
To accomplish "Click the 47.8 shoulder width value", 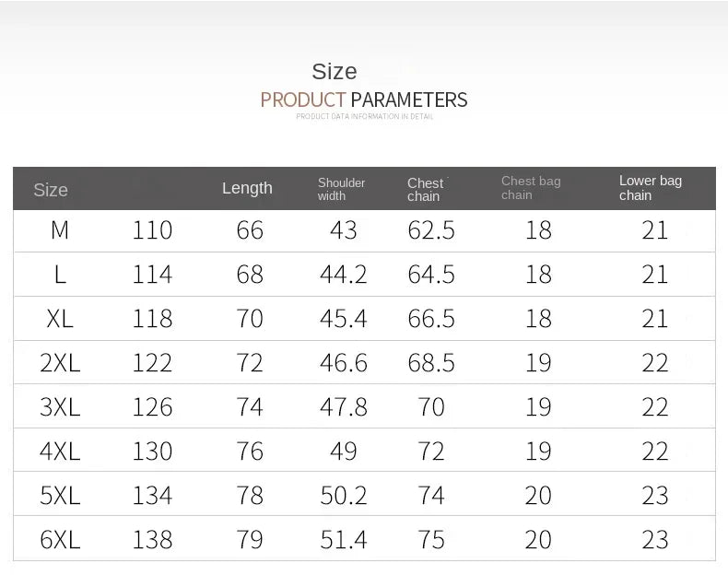I will [x=343, y=407].
